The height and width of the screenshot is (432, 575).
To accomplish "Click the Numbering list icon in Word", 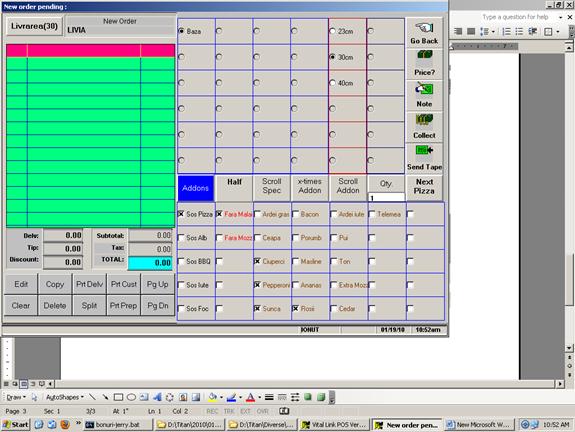I will coord(506,32).
